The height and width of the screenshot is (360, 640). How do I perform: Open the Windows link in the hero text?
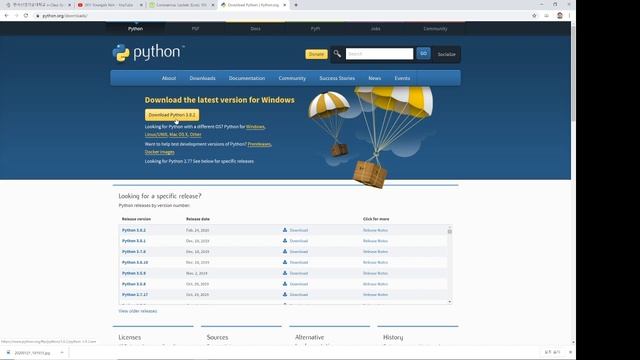point(256,127)
